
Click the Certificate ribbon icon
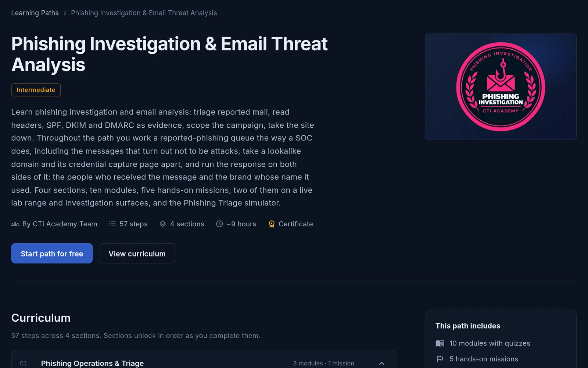[272, 224]
